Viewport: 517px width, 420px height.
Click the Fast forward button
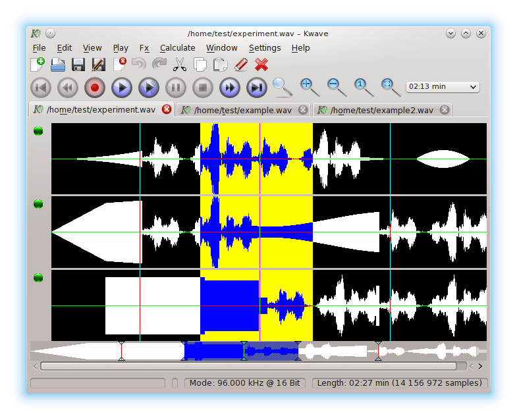(229, 87)
